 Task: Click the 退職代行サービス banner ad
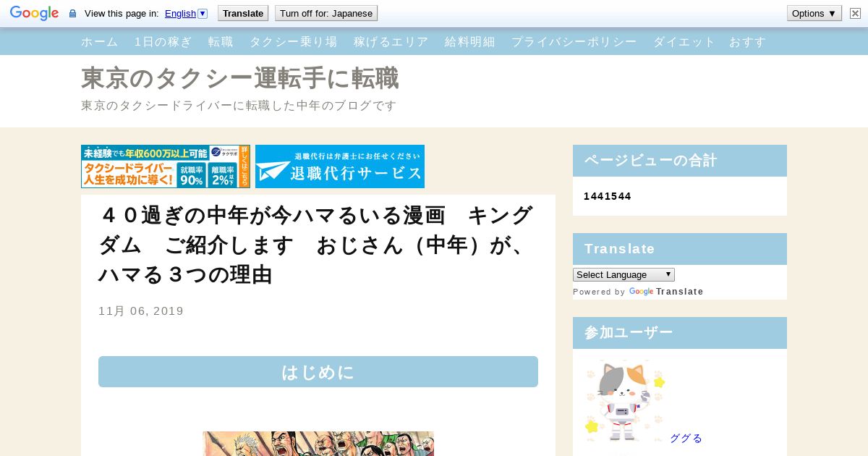(x=340, y=166)
